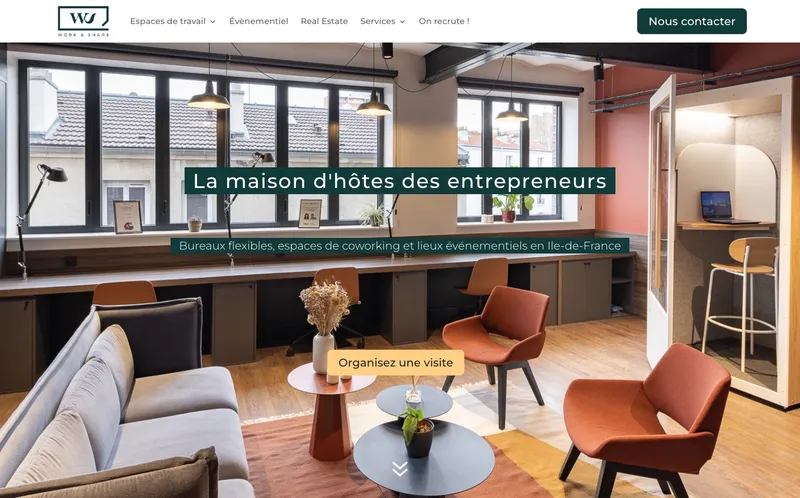Open the Real Estate link
The height and width of the screenshot is (498, 800).
(324, 21)
